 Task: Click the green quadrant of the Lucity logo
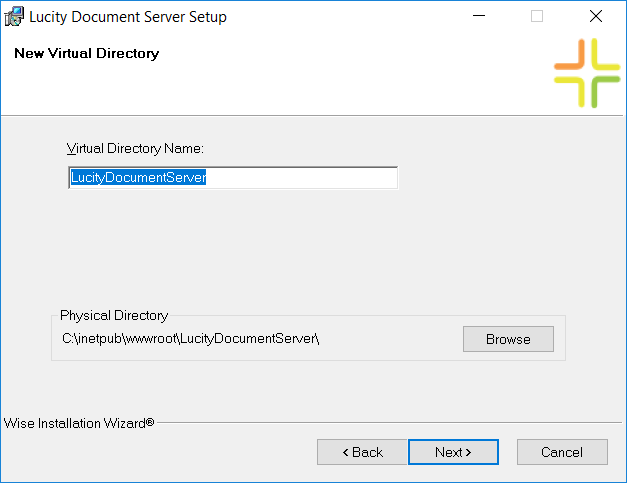[605, 92]
